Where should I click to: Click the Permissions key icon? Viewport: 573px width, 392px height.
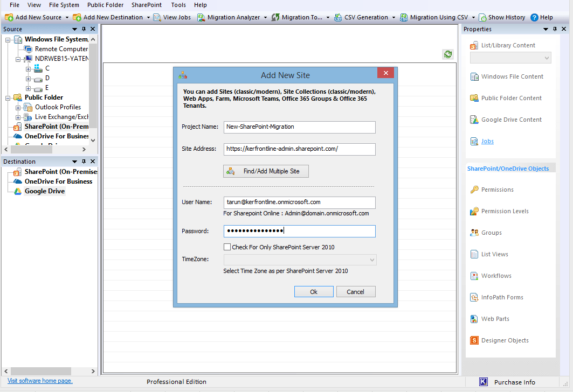click(x=474, y=190)
